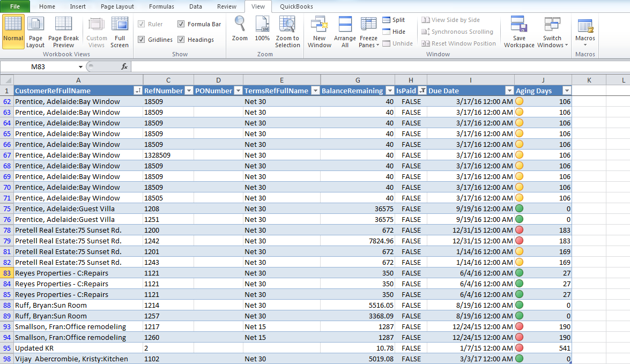Click Zoom to Selection
The height and width of the screenshot is (364, 630).
coord(287,31)
